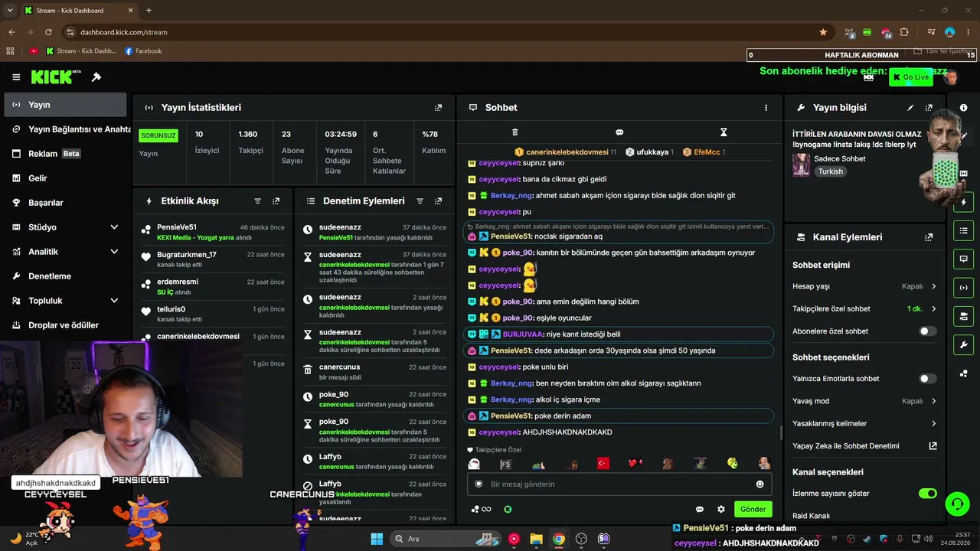
Task: Click username PensieVe51 in Etkinlik Akışı
Action: 177,227
